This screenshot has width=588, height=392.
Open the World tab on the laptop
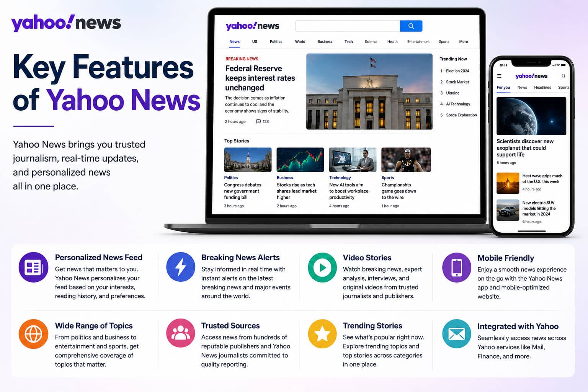coord(300,42)
